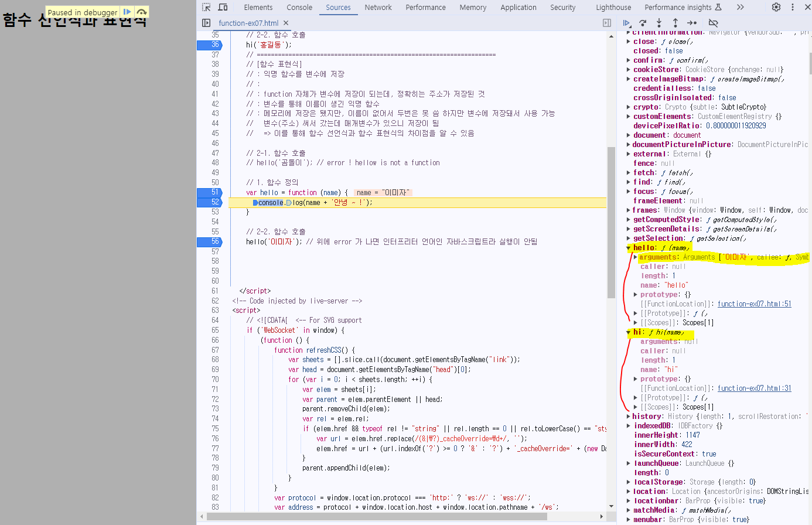Image resolution: width=812 pixels, height=525 pixels.
Task: Open the Performance insights tab
Action: click(683, 8)
